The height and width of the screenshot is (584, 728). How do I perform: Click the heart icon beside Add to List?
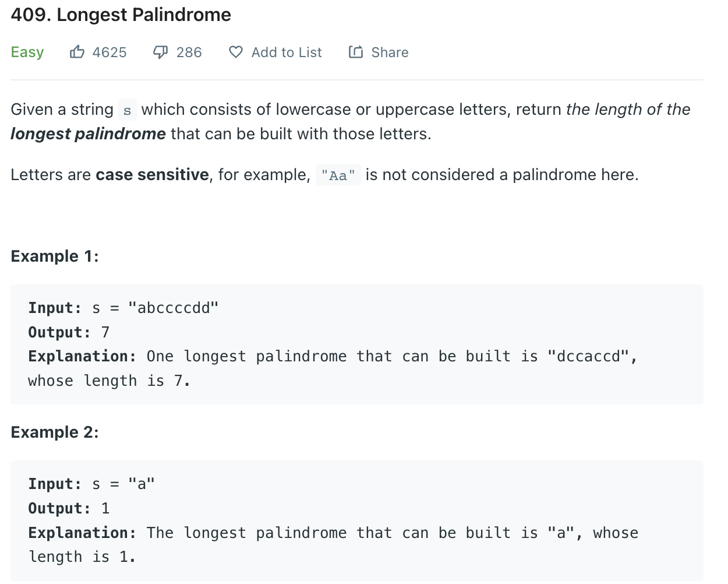[x=236, y=52]
